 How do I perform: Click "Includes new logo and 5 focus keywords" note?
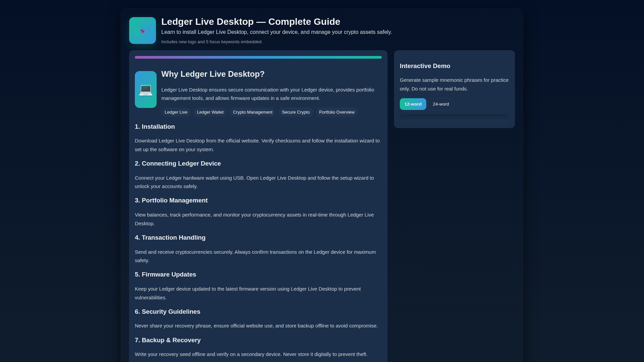pos(212,42)
